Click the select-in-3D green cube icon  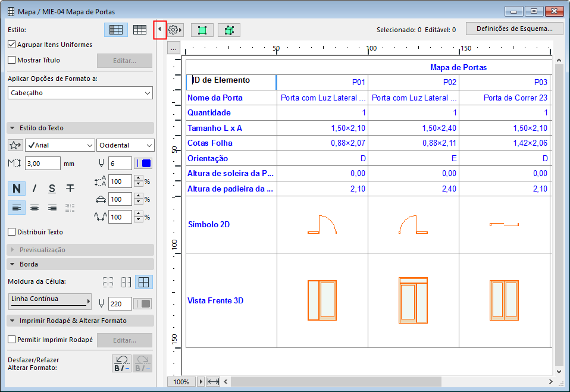coord(228,30)
